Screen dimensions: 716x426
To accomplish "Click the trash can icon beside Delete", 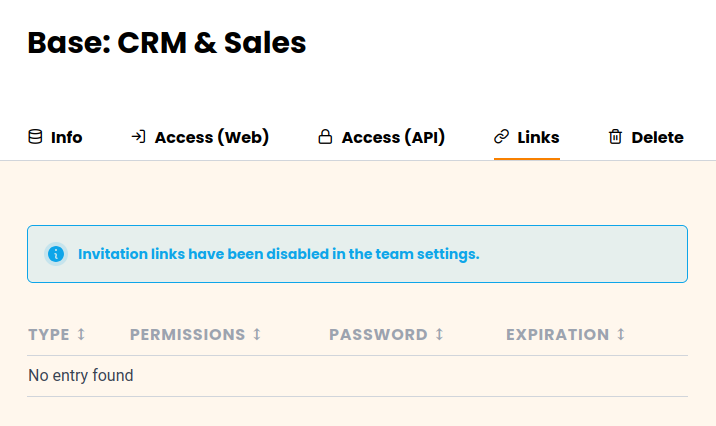I will [615, 137].
